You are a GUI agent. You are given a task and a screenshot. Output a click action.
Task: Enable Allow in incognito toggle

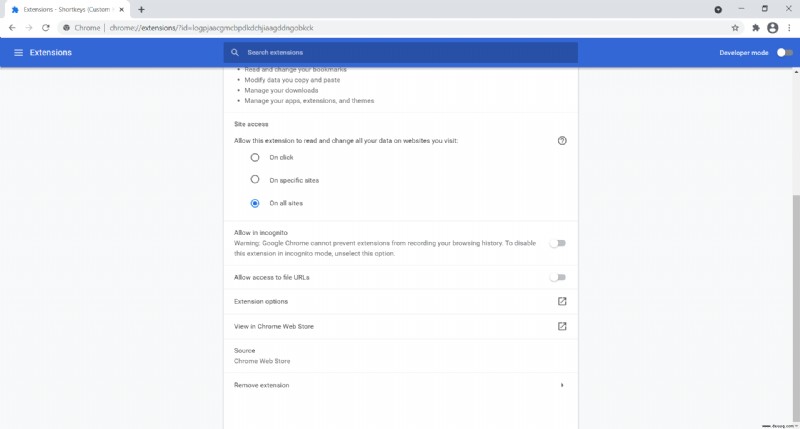click(558, 243)
